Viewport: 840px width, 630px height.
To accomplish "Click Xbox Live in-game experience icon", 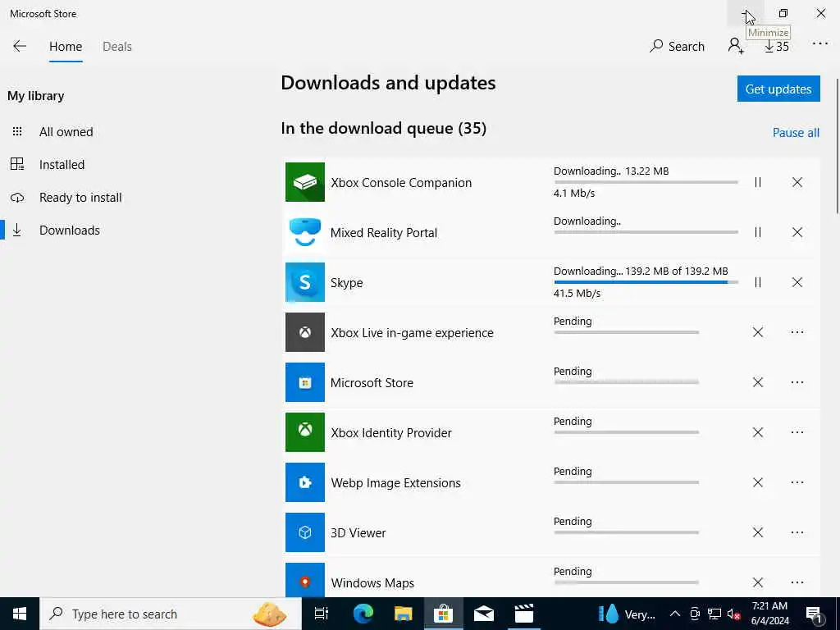I will pos(305,332).
